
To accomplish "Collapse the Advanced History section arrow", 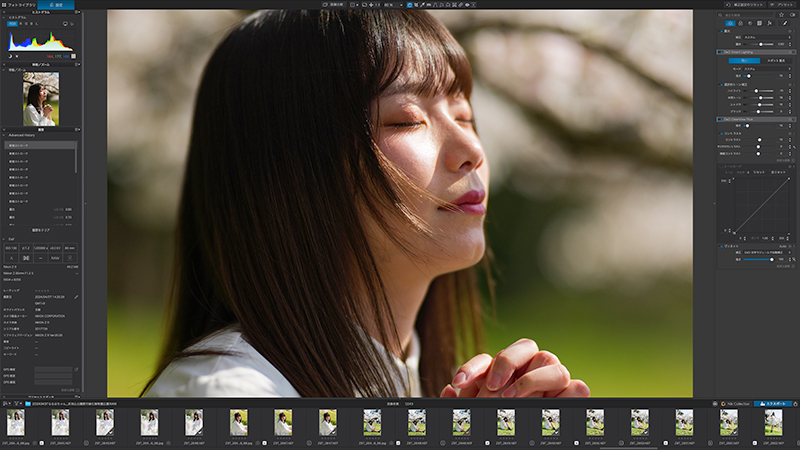I will 4,135.
